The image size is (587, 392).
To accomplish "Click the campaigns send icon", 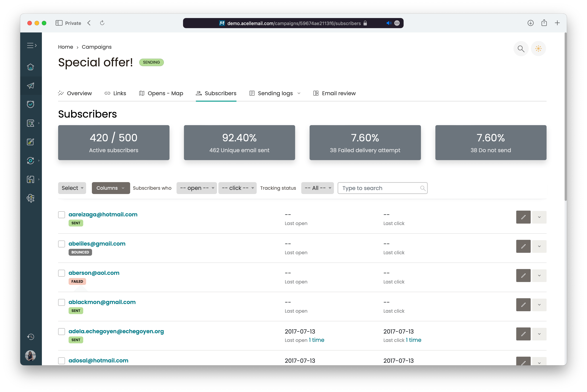I will click(x=31, y=85).
